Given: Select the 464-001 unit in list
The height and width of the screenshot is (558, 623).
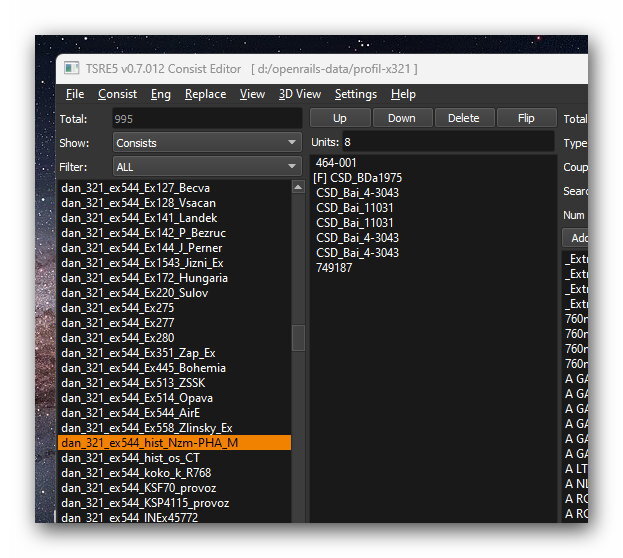Looking at the screenshot, I should [x=336, y=163].
